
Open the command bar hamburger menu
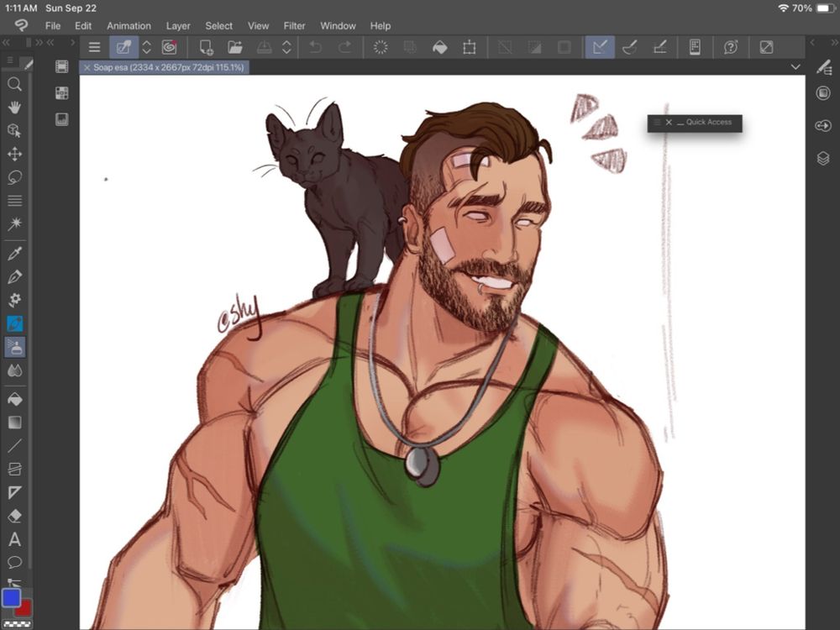(94, 47)
